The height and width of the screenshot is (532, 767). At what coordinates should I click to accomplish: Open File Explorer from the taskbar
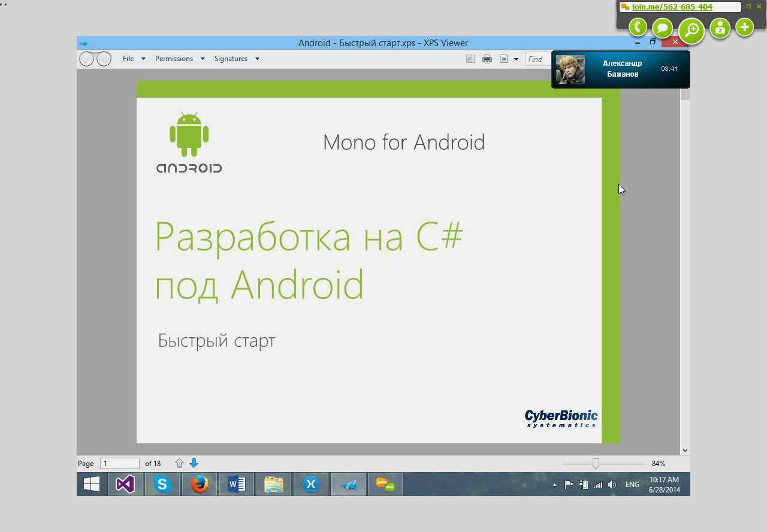[274, 484]
